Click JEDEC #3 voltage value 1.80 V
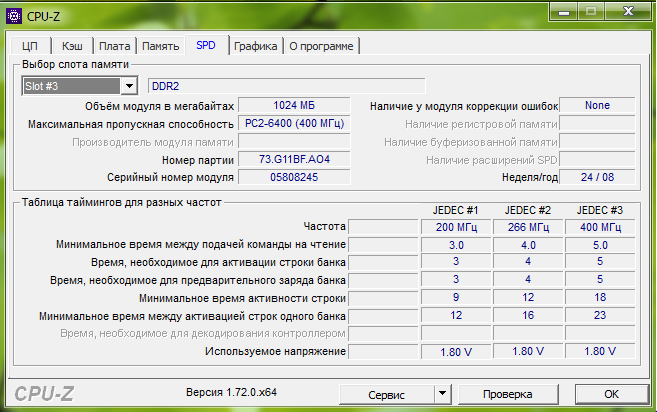This screenshot has width=657, height=412. (x=600, y=351)
